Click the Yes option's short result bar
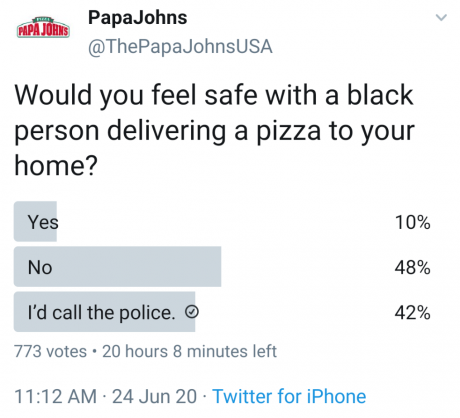 [x=35, y=221]
